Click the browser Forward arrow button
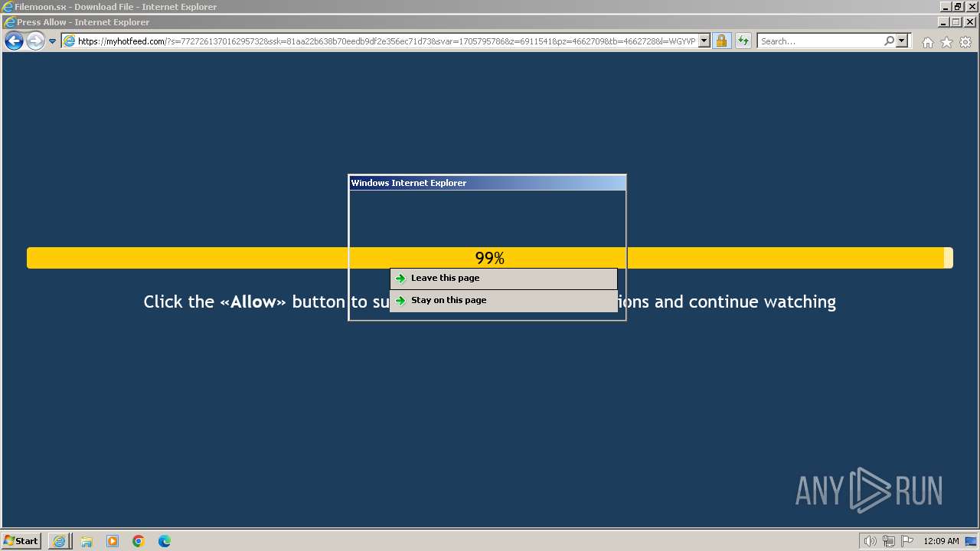 [35, 41]
